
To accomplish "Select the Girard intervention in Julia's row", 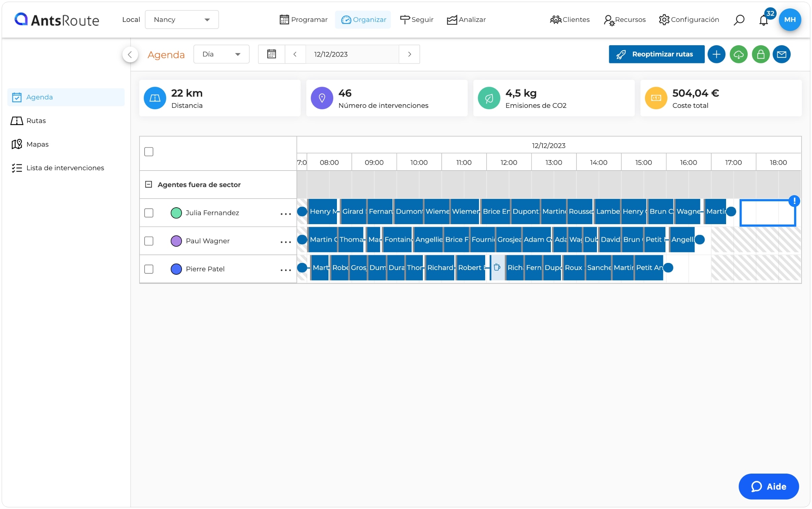I will 353,212.
